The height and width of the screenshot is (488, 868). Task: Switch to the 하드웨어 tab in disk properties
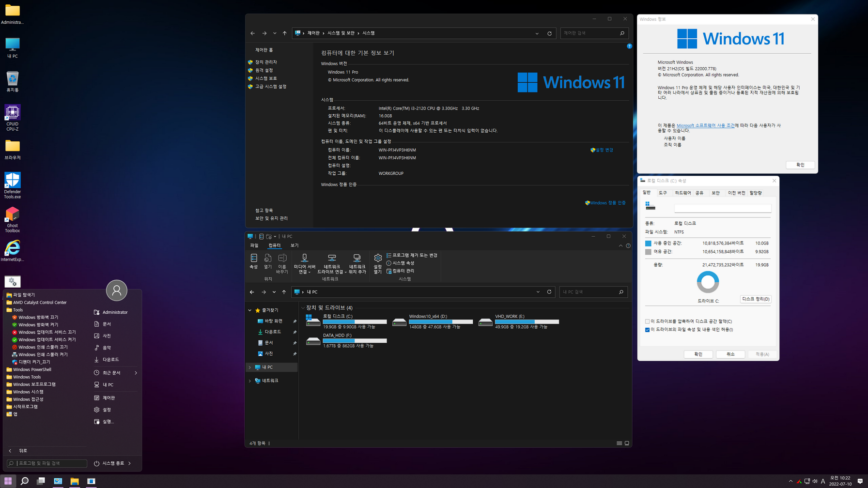(683, 193)
